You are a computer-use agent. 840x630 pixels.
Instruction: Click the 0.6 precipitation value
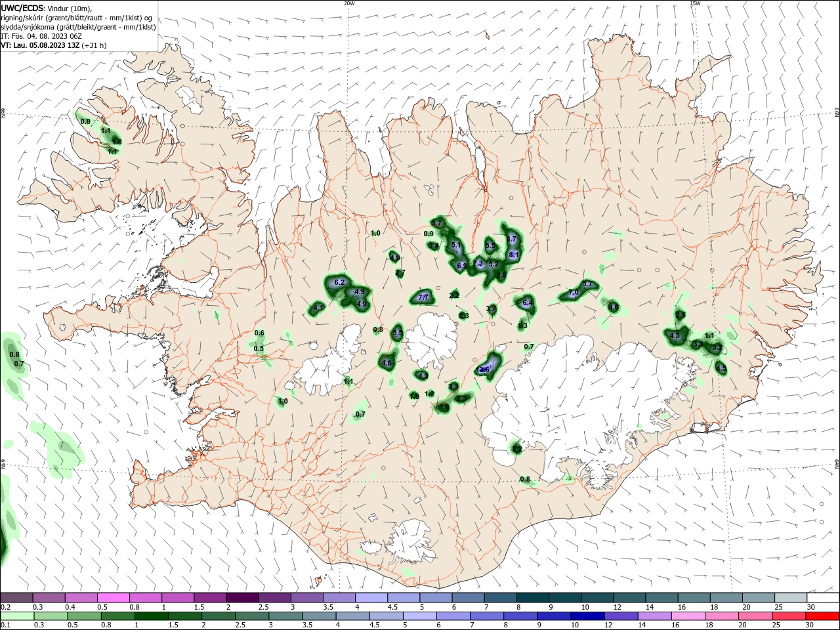pos(259,333)
